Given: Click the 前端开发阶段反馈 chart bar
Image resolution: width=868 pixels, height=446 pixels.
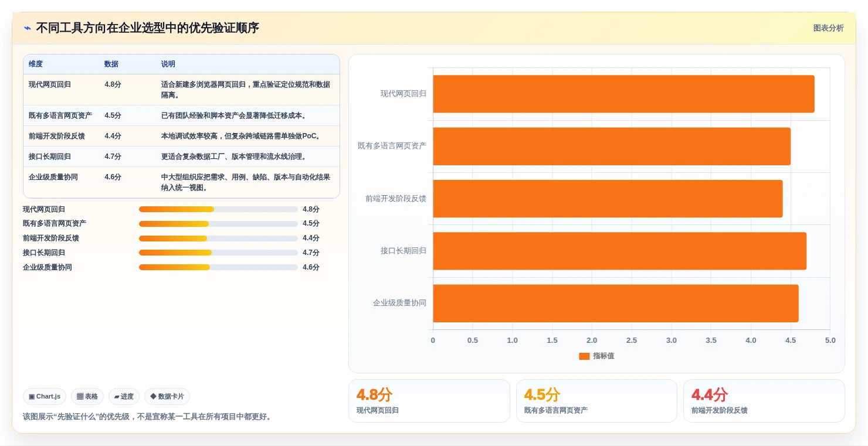Looking at the screenshot, I should point(608,199).
